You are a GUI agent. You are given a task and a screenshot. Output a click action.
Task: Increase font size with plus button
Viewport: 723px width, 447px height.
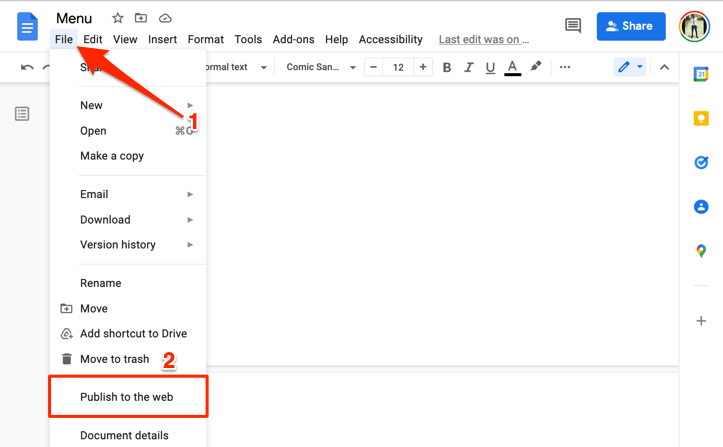point(423,68)
